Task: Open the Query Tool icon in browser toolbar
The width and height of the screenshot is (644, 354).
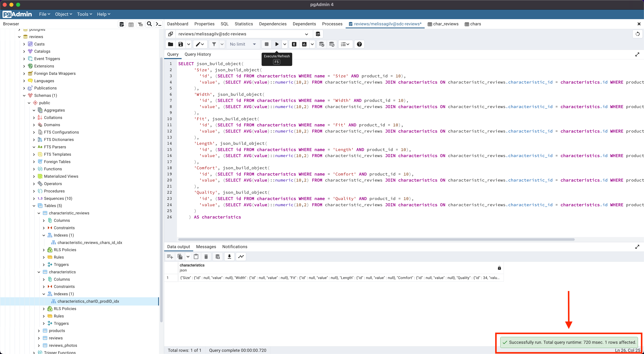Action: [122, 24]
